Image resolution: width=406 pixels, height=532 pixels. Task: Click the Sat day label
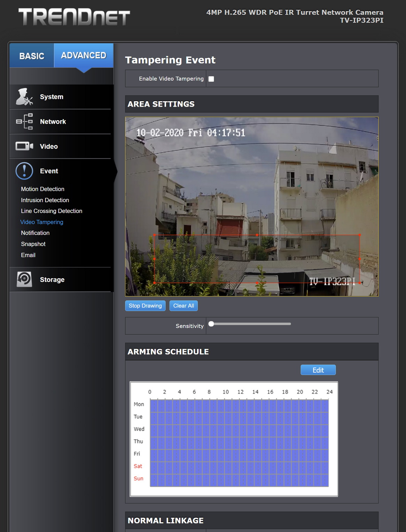138,466
